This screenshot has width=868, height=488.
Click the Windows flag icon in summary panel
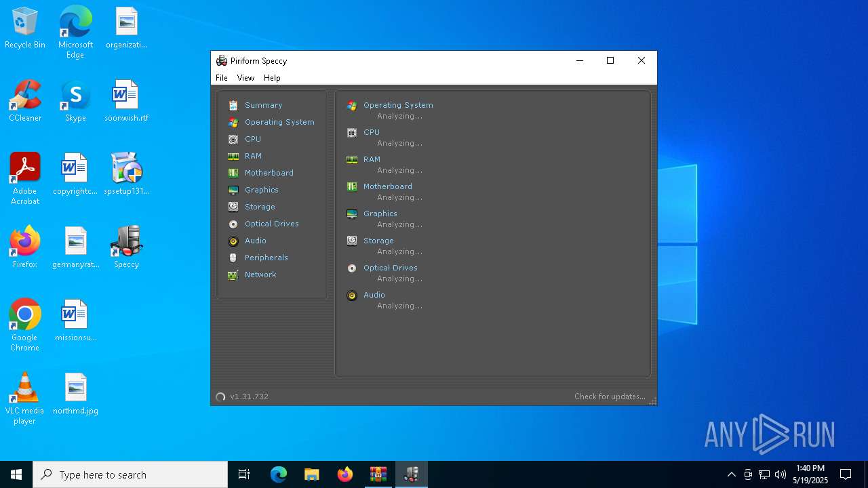(x=352, y=105)
